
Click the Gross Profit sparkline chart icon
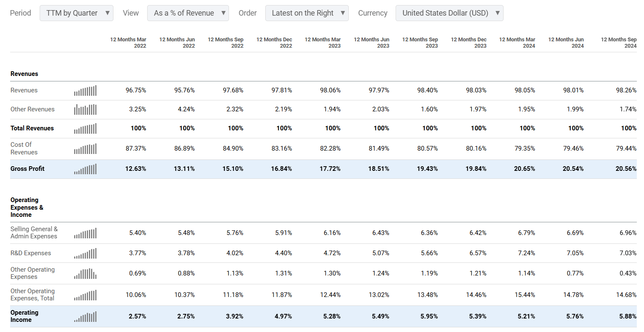(x=85, y=169)
